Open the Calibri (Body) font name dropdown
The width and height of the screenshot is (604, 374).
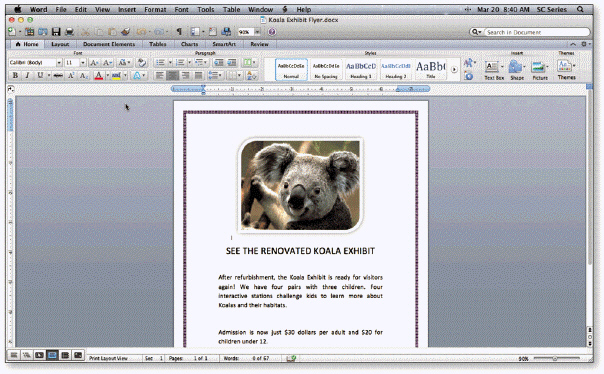click(59, 62)
